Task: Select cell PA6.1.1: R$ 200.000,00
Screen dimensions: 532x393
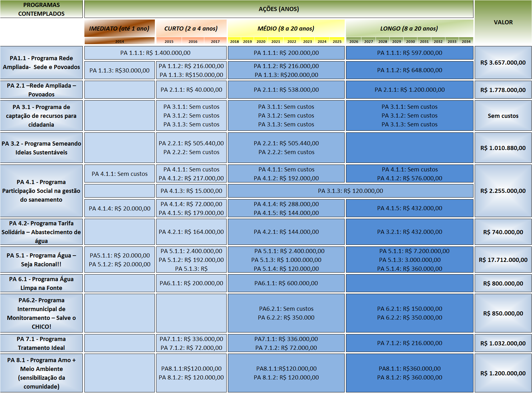Action: (191, 283)
